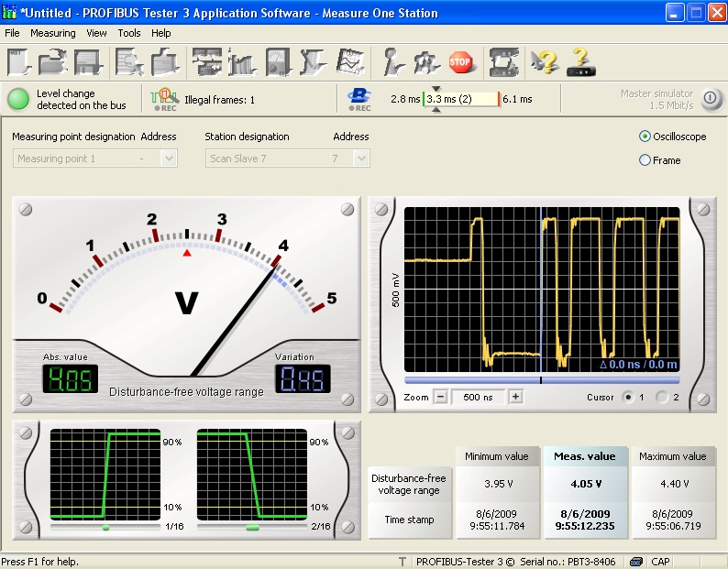Open the Measuring menu
Image resolution: width=728 pixels, height=569 pixels.
click(53, 33)
